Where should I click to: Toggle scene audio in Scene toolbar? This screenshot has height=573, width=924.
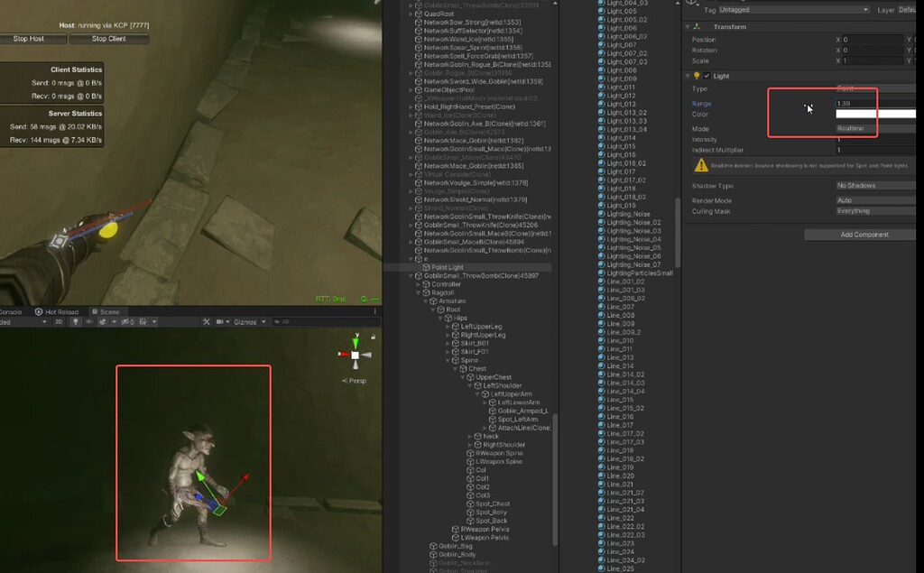coord(90,321)
